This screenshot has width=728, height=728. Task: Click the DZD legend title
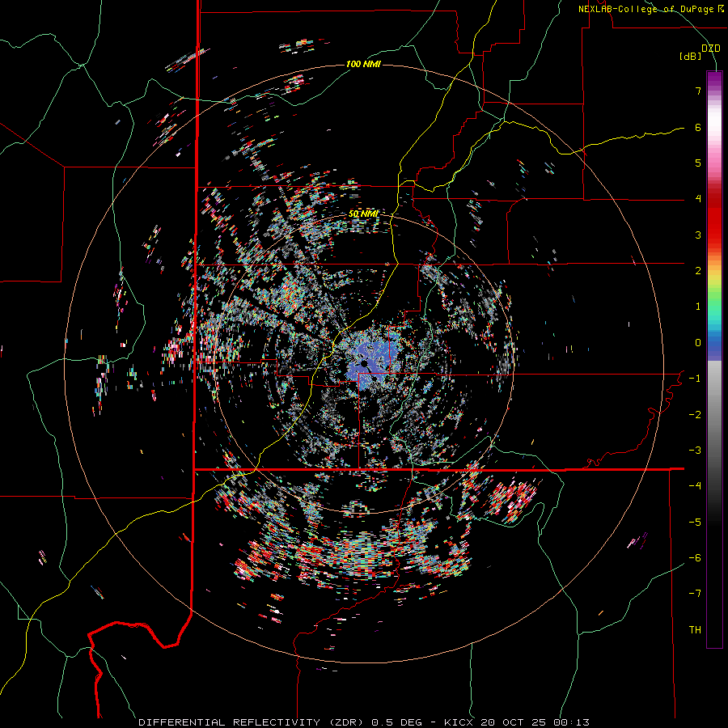click(x=711, y=49)
